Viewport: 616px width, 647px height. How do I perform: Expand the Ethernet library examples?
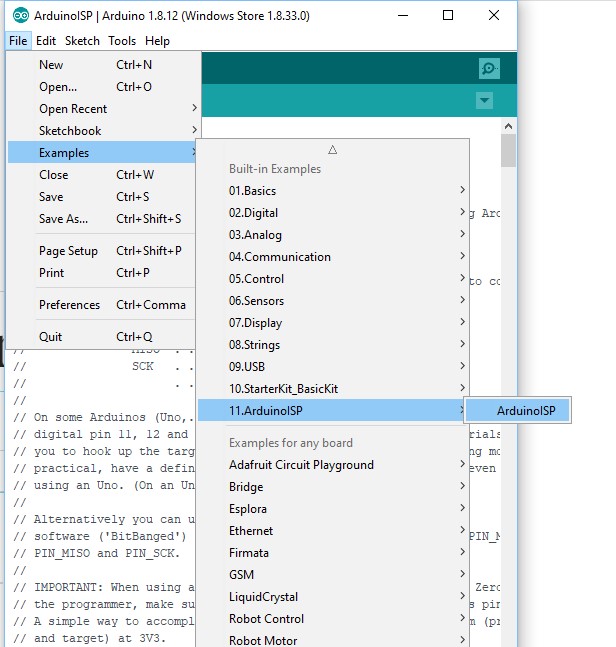tap(333, 531)
